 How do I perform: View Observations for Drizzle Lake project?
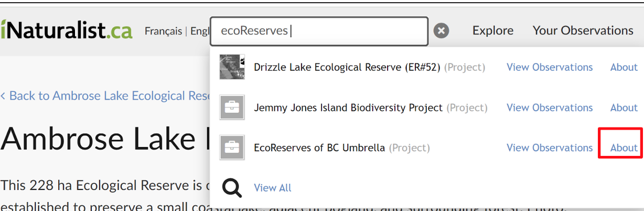(549, 67)
